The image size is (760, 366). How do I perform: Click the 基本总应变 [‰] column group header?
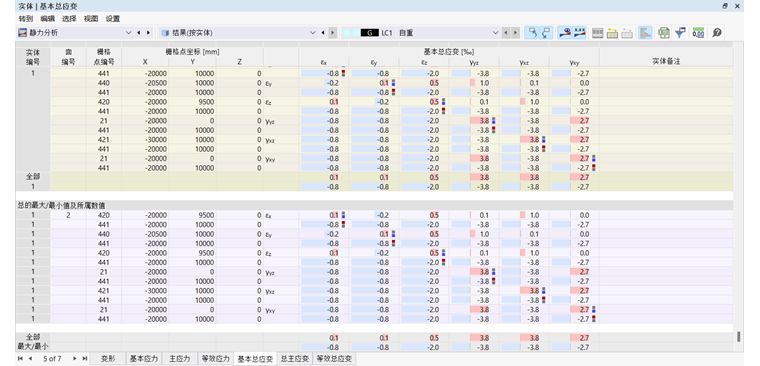point(449,52)
